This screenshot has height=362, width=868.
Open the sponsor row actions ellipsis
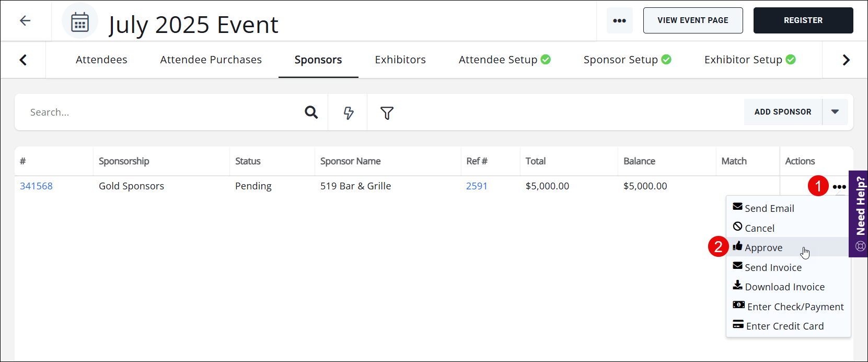(x=840, y=186)
